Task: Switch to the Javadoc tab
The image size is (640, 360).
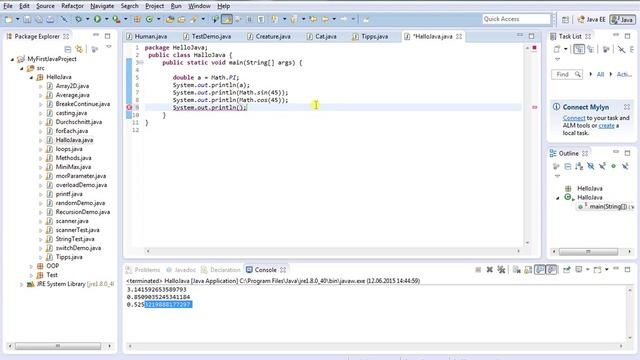Action: (181, 270)
